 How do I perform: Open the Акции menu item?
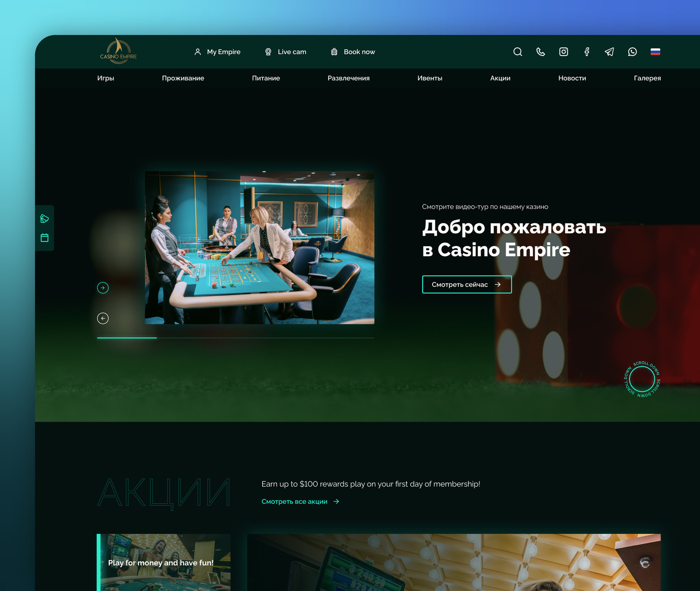click(x=500, y=78)
